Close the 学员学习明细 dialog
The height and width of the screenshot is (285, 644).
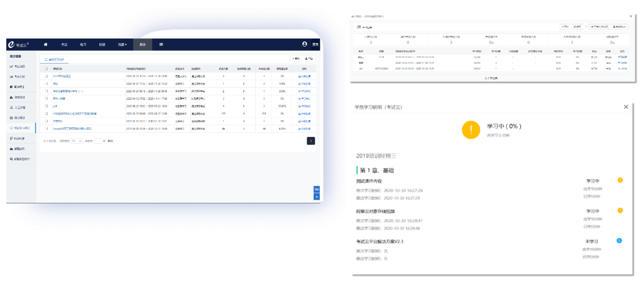[626, 106]
